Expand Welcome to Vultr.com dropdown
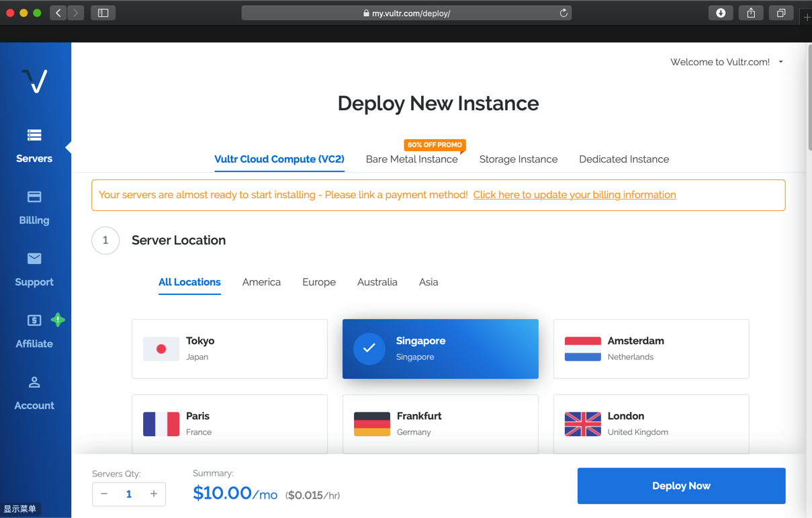Image resolution: width=812 pixels, height=518 pixels. (x=727, y=62)
